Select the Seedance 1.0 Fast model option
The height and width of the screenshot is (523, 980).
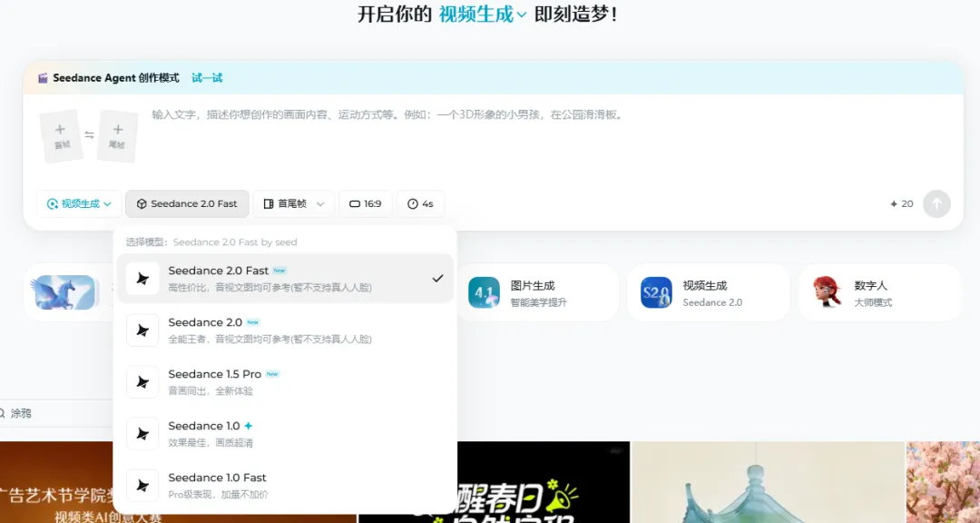coord(285,486)
